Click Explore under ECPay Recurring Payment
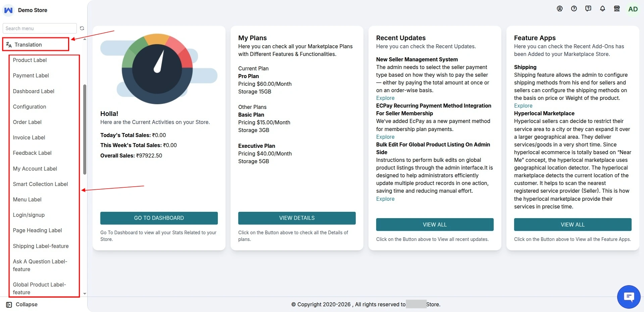644x312 pixels. 385,137
